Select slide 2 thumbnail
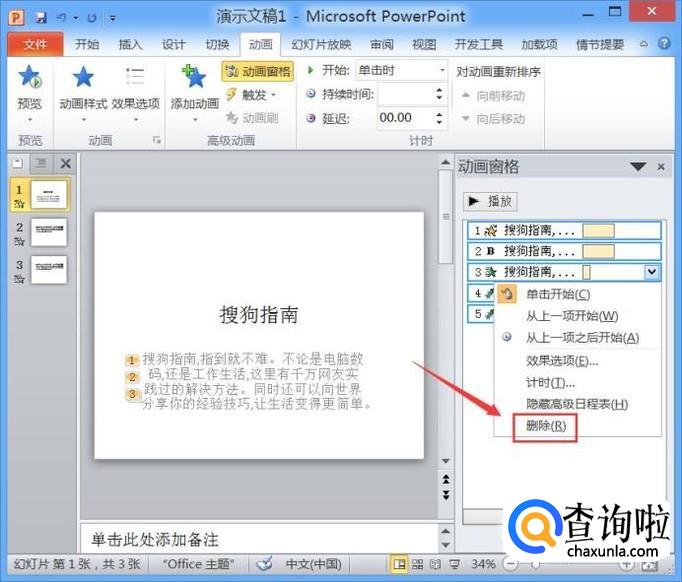 (x=49, y=232)
